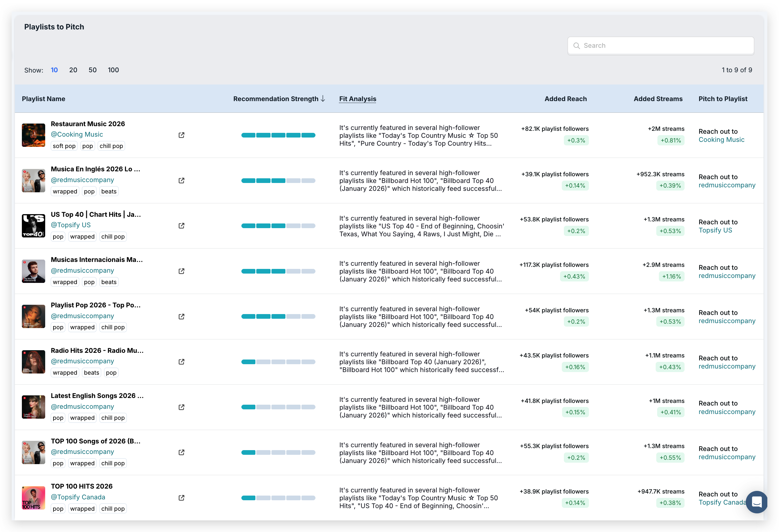Open the chat support widget

click(757, 502)
